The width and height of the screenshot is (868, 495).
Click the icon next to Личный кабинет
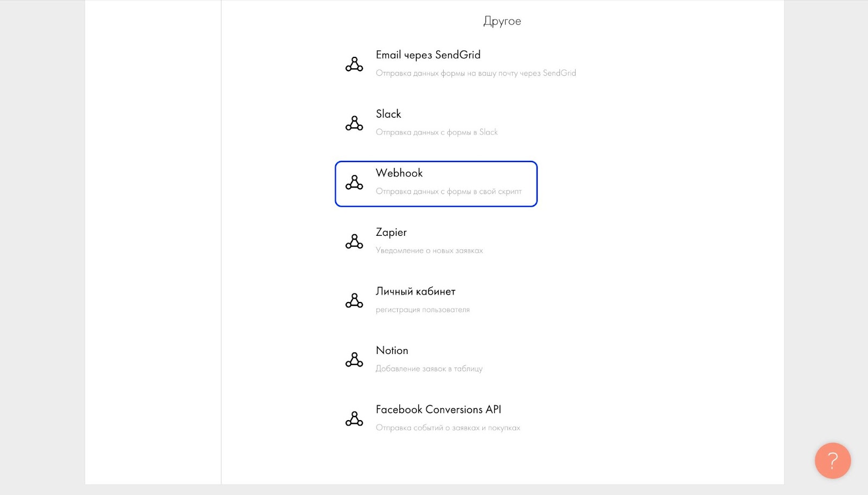[354, 300]
